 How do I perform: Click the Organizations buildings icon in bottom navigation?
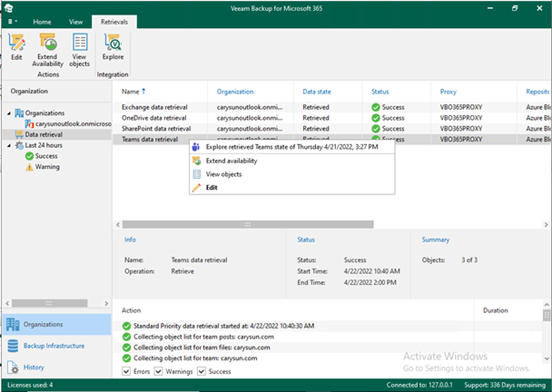click(13, 324)
